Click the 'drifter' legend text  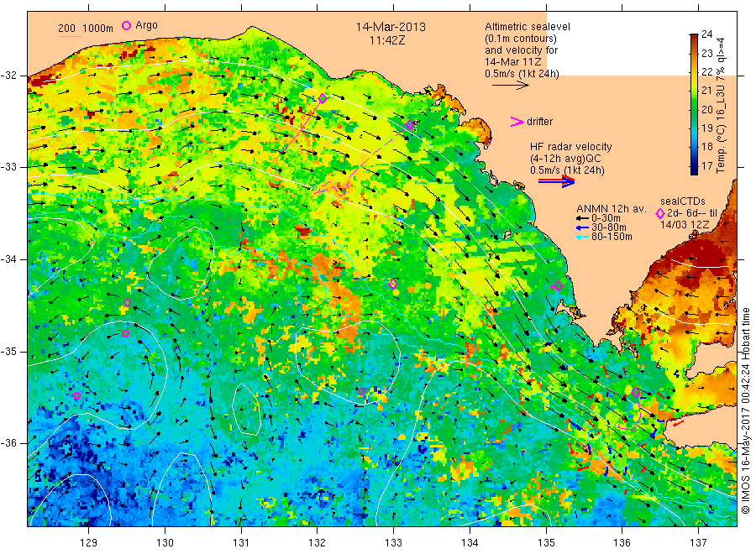[x=540, y=122]
